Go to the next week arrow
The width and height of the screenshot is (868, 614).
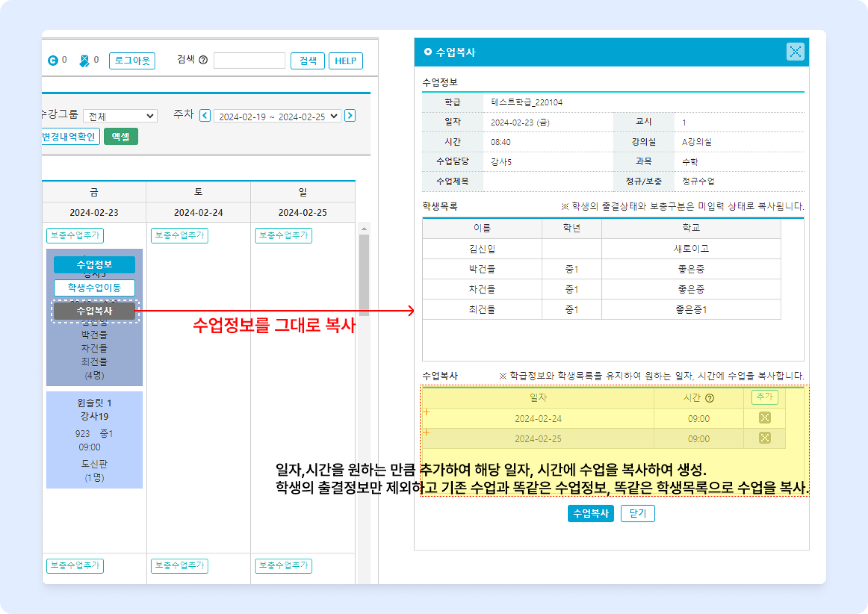[x=350, y=116]
